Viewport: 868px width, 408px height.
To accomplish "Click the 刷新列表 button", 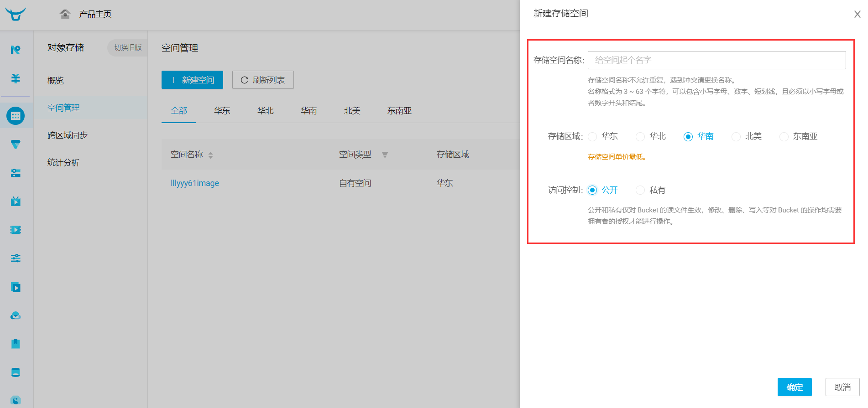I will [263, 80].
